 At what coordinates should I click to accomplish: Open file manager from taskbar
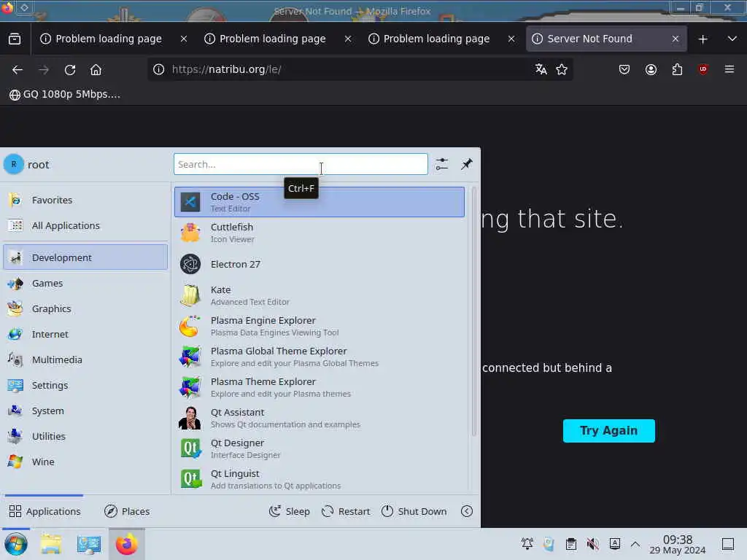tap(51, 544)
